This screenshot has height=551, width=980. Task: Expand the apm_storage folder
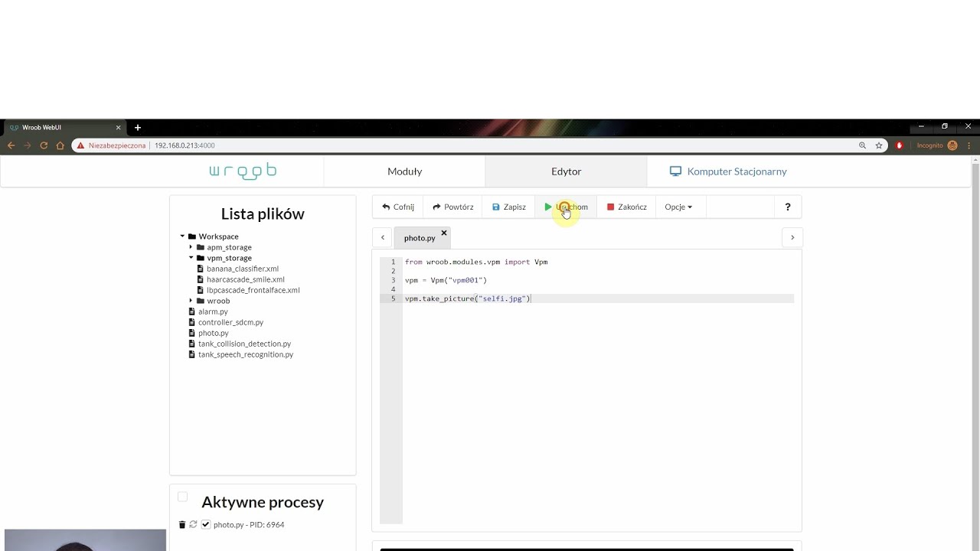click(x=191, y=247)
